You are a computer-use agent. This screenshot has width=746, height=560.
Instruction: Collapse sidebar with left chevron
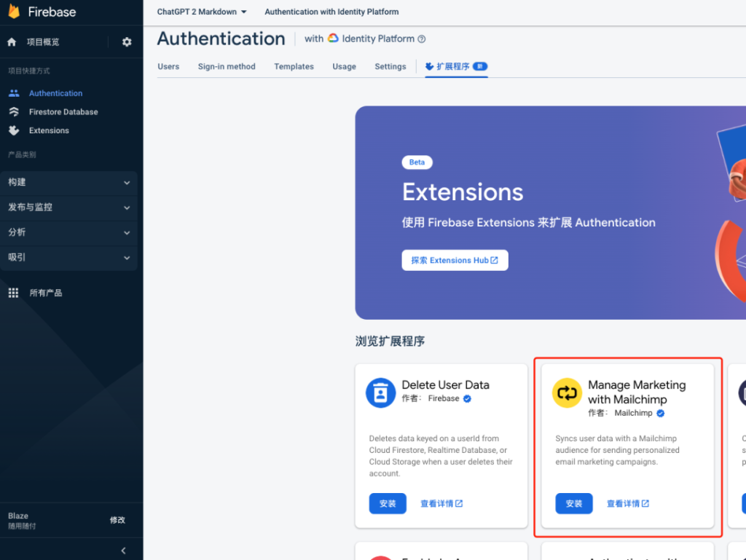coord(123,551)
